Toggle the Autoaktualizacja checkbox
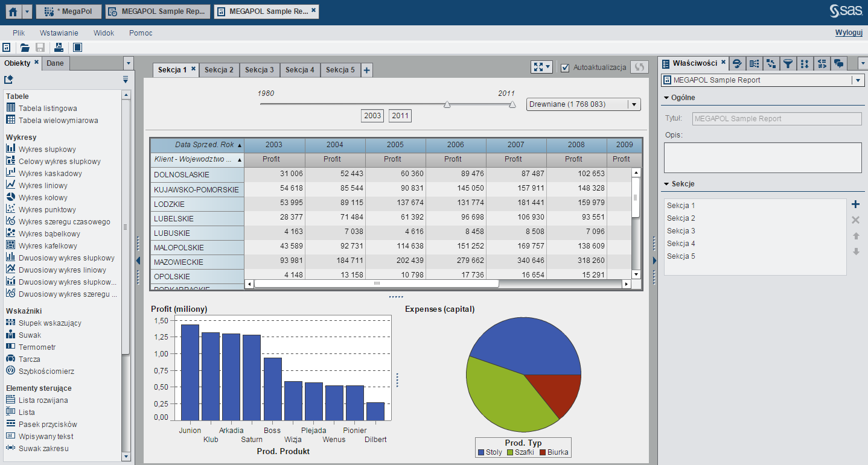Viewport: 868px width, 465px height. [x=565, y=68]
